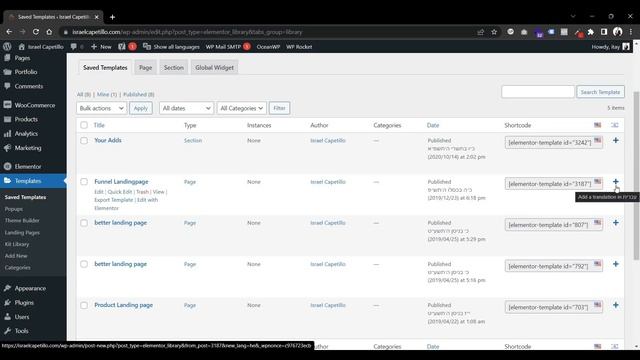Add translation plus for Funnel Landingpage row
This screenshot has height=360, width=640.
[x=616, y=182]
